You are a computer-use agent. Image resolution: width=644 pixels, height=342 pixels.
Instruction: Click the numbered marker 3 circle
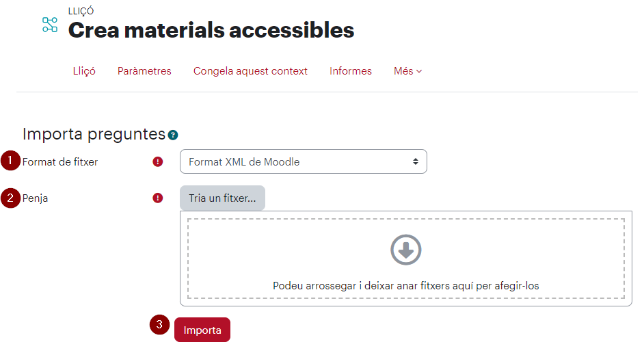(159, 325)
